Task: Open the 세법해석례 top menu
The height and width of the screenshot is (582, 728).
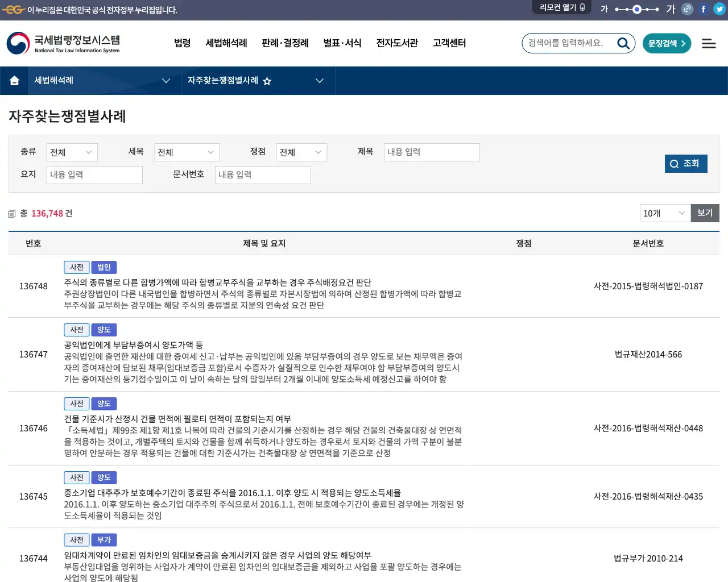Action: (226, 43)
